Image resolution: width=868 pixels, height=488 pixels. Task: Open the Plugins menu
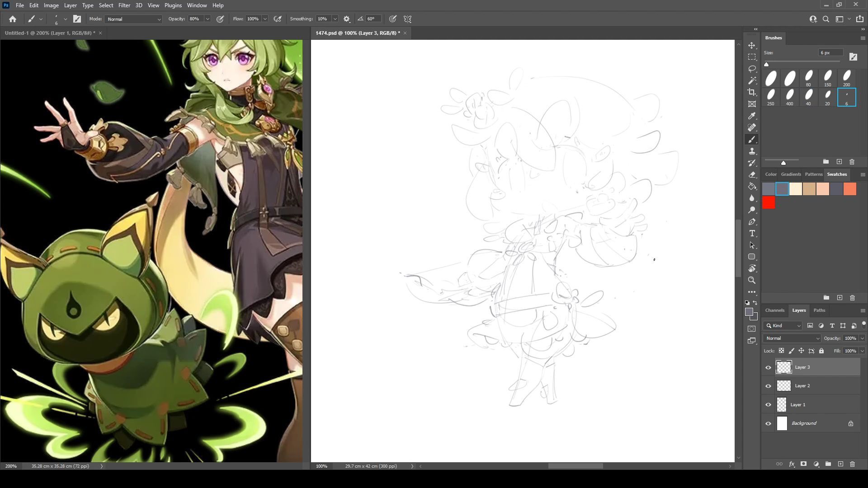(173, 5)
